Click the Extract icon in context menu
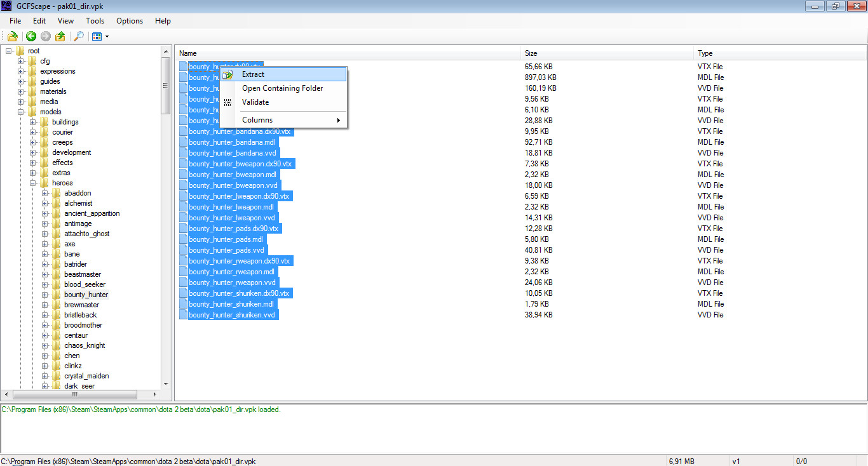 pos(227,74)
